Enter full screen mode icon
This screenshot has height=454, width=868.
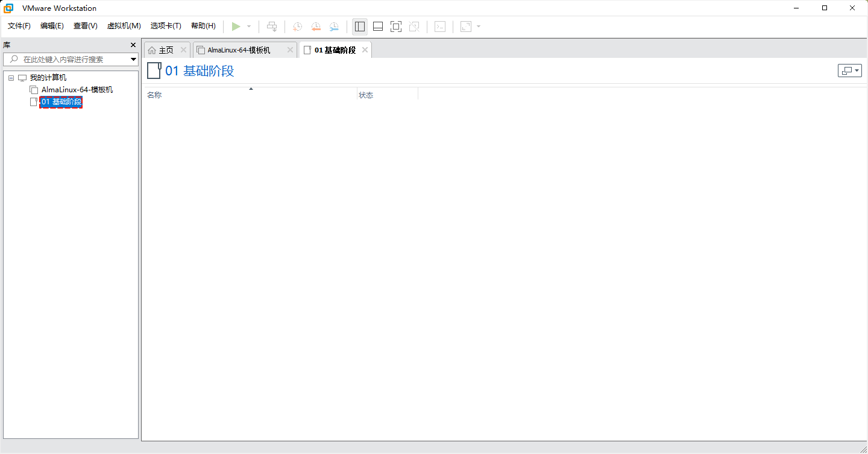click(x=396, y=27)
